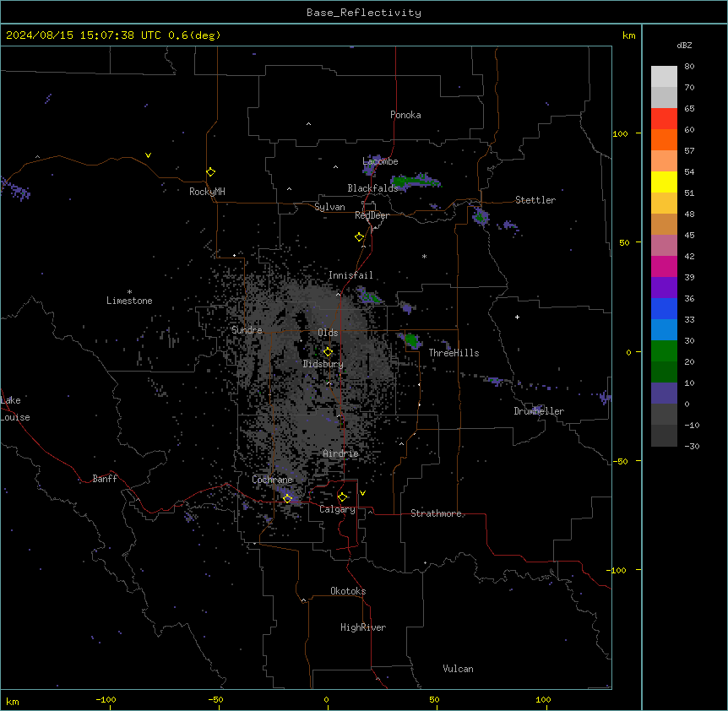This screenshot has height=711, width=728.
Task: Click the white asterisk marker above Limestone
Action: (x=129, y=292)
